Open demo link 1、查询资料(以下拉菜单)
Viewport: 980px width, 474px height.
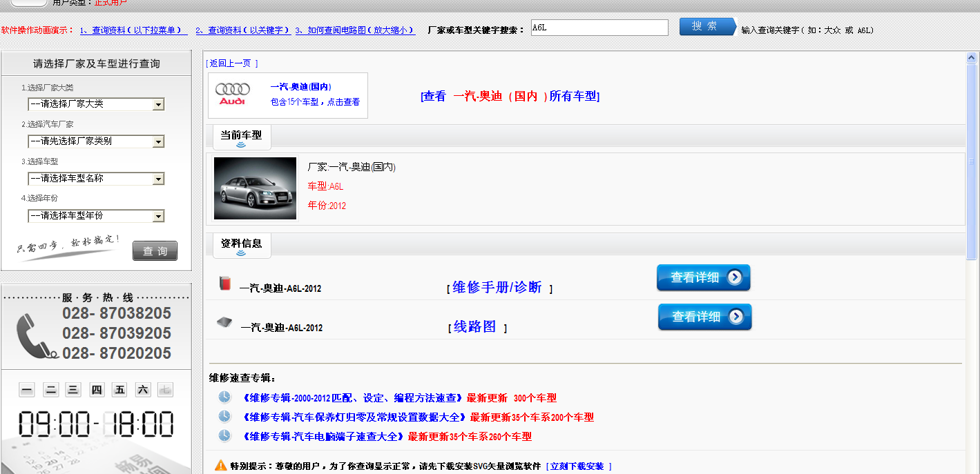pos(133,30)
